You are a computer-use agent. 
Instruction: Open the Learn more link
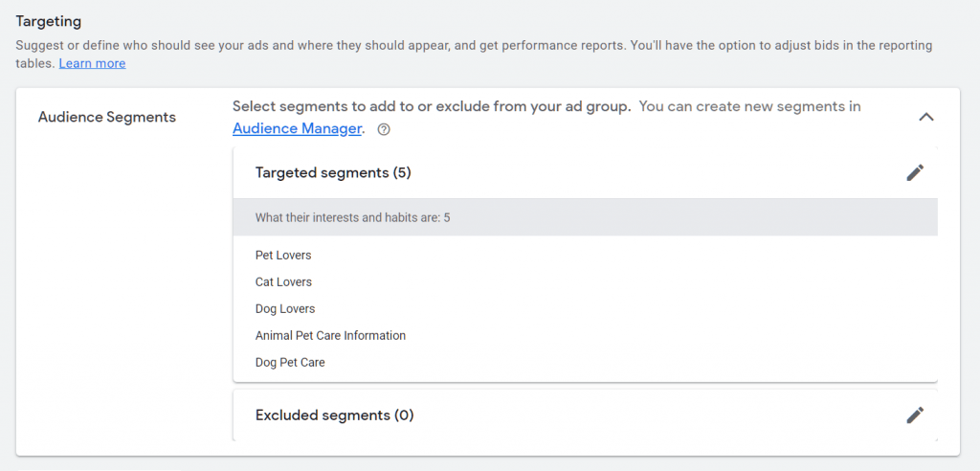pyautogui.click(x=92, y=63)
